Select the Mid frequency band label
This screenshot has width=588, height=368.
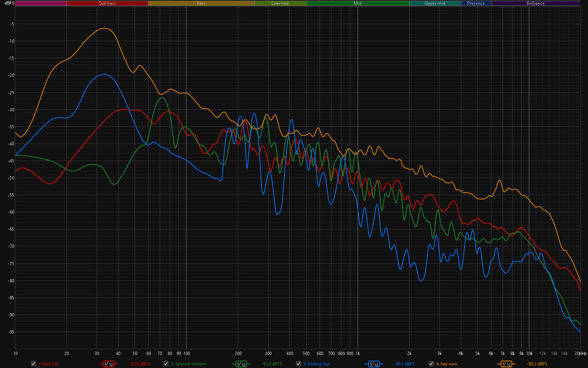tap(358, 3)
